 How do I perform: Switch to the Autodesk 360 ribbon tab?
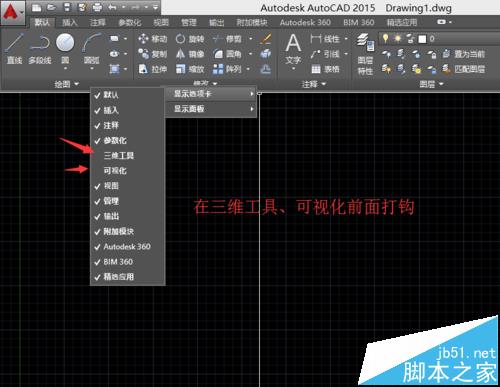click(x=305, y=22)
